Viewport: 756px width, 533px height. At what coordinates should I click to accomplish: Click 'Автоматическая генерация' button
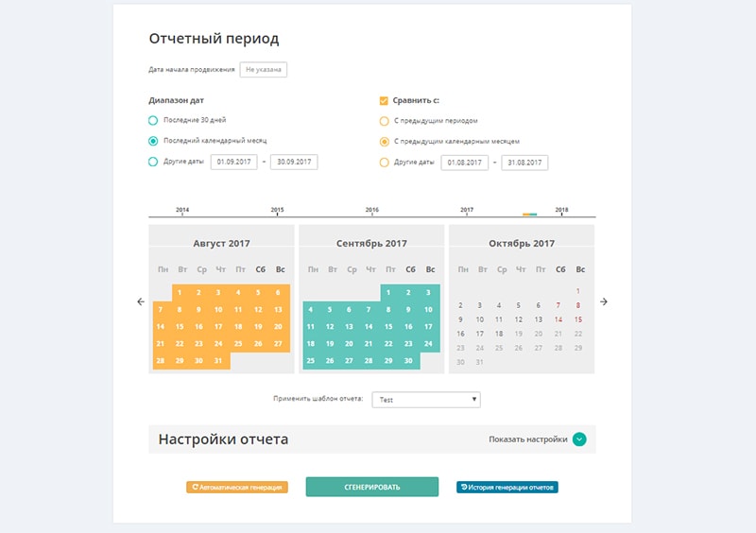pos(237,488)
